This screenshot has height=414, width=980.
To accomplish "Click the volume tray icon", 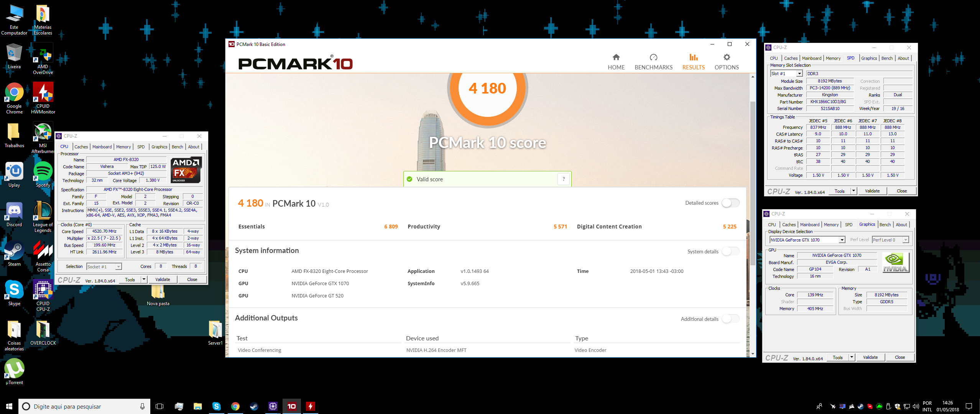I will 916,406.
